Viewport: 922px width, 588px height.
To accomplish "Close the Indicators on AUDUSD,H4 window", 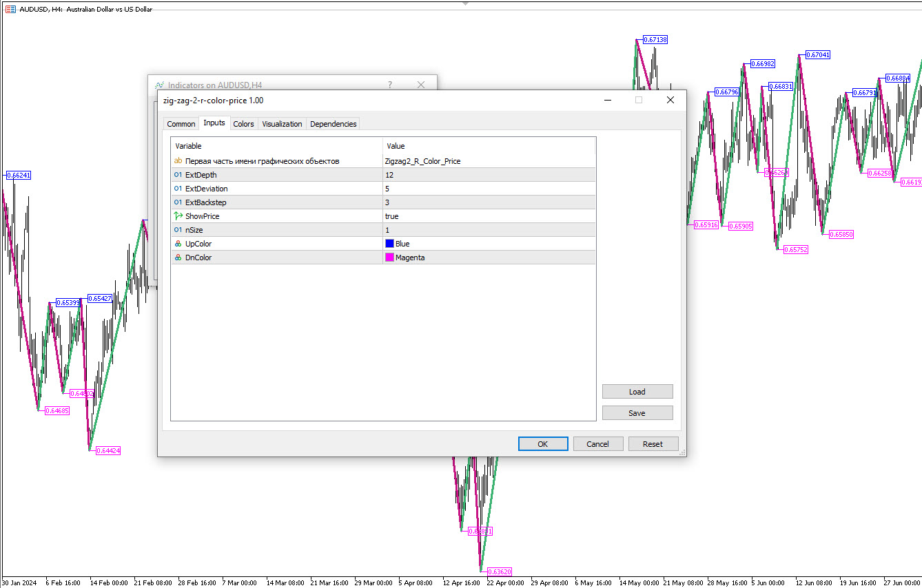I will (x=421, y=85).
